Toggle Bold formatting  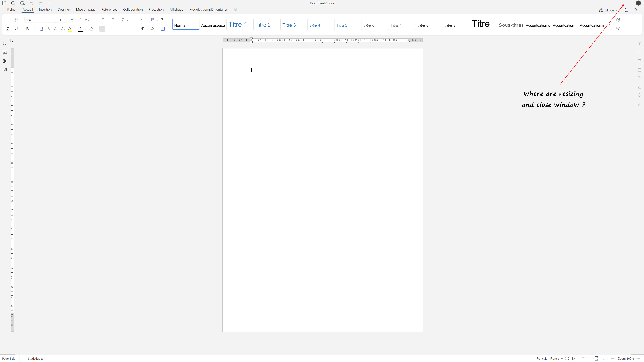[28, 29]
